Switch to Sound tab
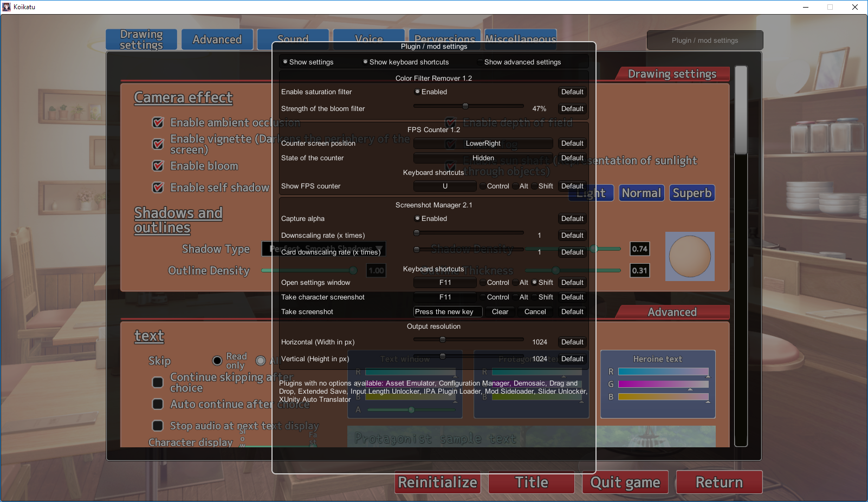Screen dimensions: 868x502 click(293, 40)
